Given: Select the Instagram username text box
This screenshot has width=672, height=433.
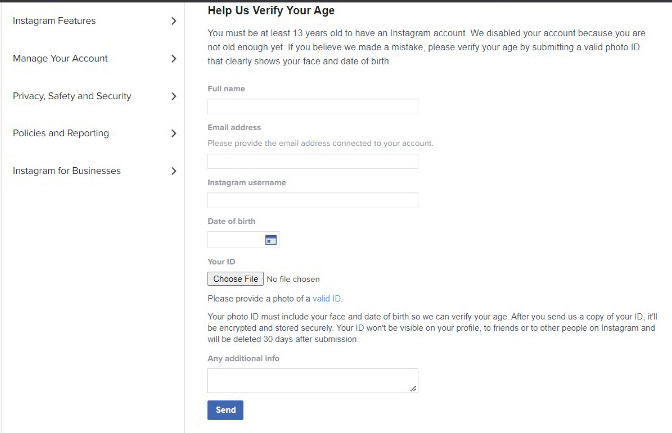Looking at the screenshot, I should (313, 200).
